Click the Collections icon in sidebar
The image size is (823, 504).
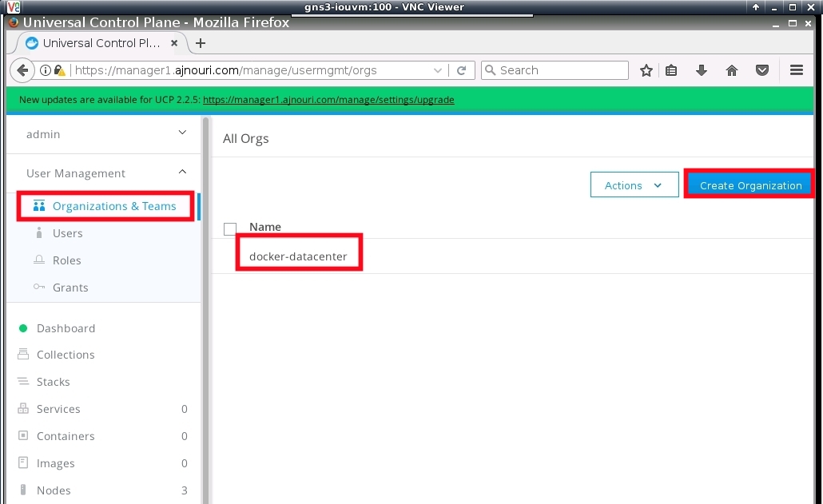[23, 354]
